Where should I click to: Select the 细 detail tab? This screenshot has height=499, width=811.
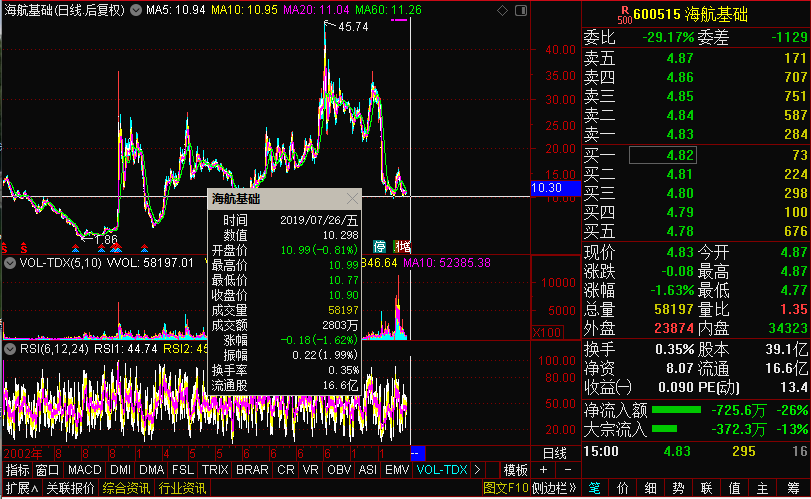pos(650,488)
